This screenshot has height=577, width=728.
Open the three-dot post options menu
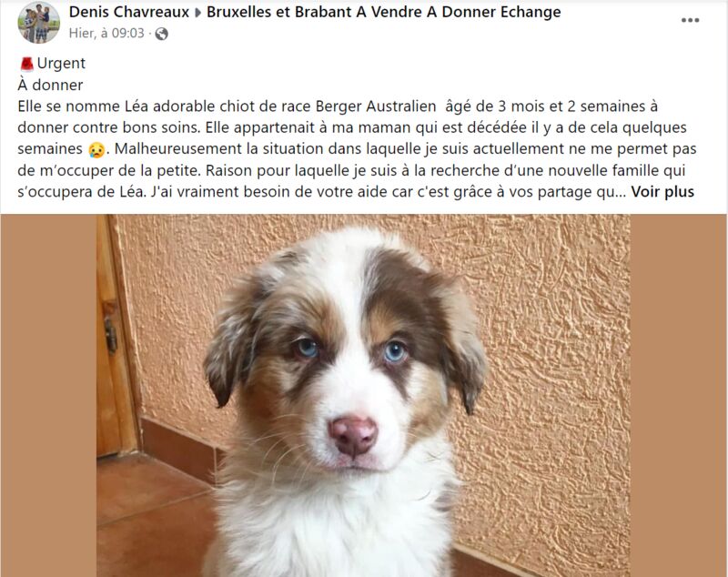pyautogui.click(x=690, y=20)
